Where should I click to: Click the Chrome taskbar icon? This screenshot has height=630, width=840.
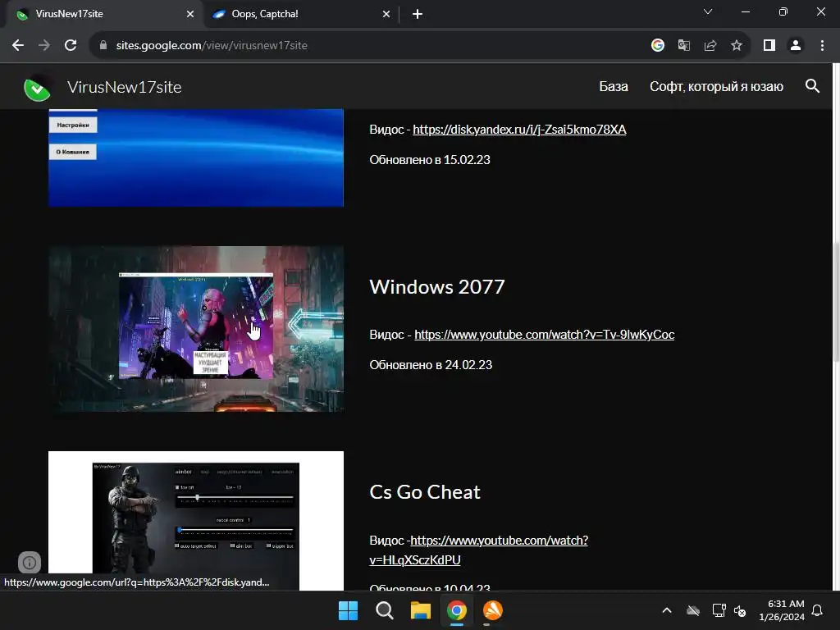click(456, 610)
